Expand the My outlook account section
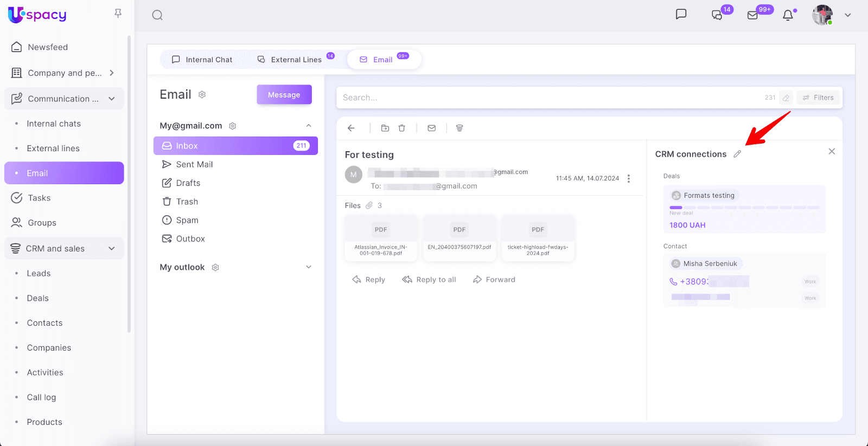 click(x=309, y=267)
